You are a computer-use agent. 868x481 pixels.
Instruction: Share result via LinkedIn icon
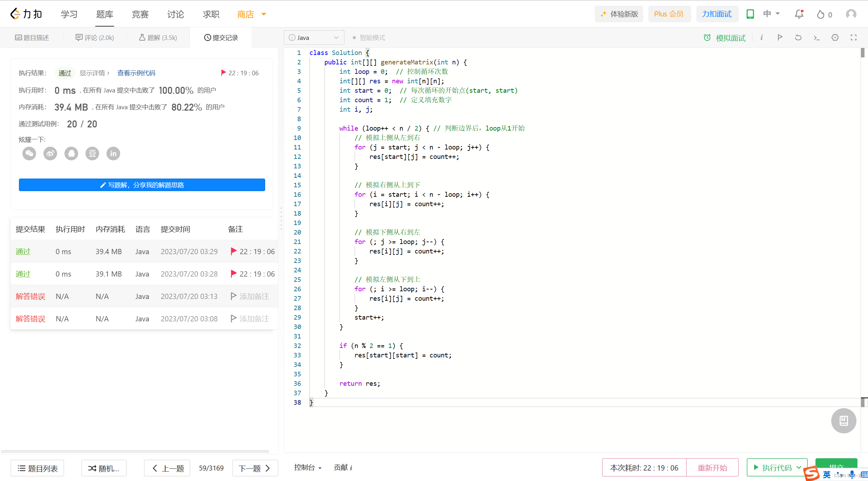pyautogui.click(x=113, y=153)
